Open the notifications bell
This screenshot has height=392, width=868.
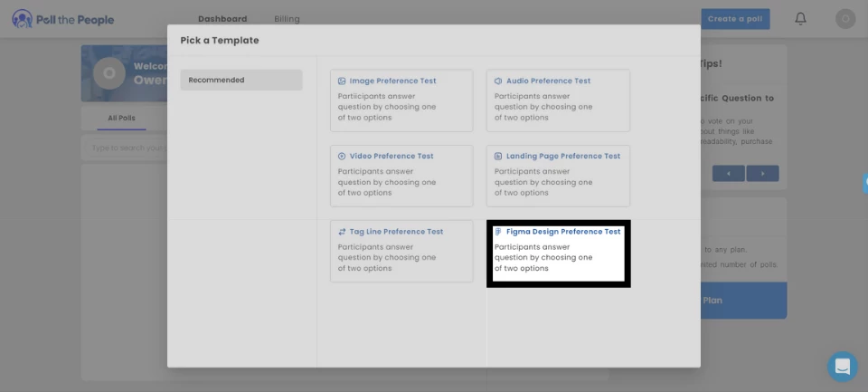[800, 19]
